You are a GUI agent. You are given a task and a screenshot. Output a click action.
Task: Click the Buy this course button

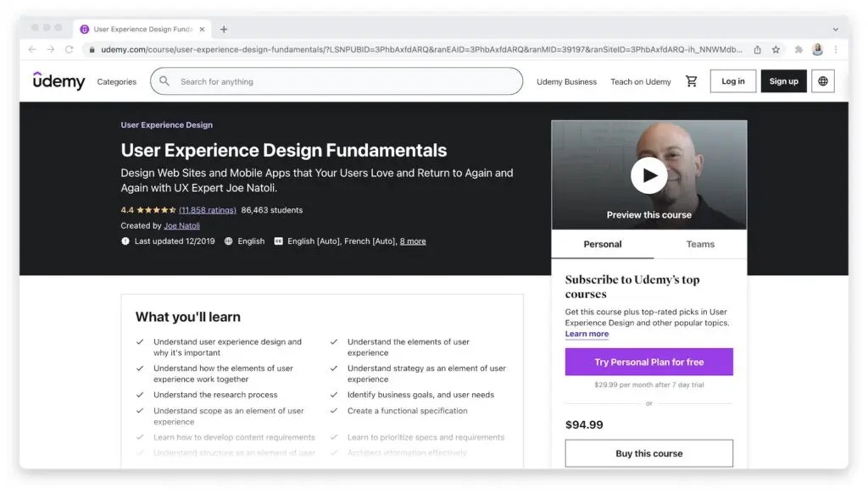point(648,453)
